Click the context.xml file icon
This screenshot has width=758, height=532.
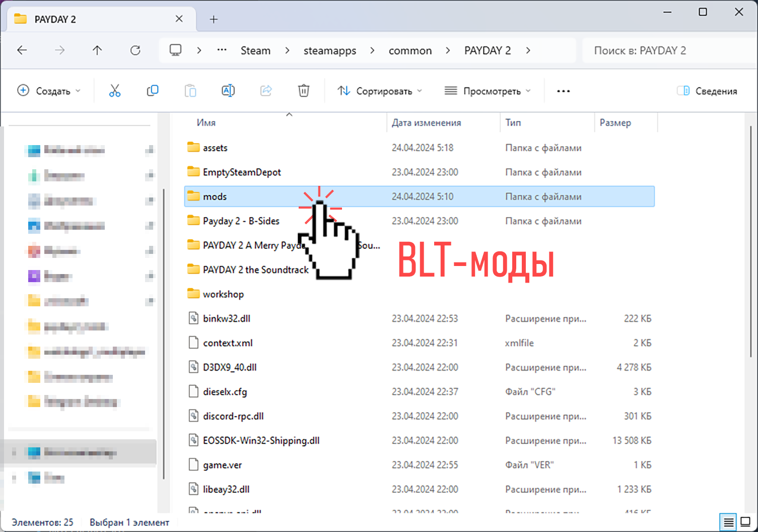coord(193,343)
